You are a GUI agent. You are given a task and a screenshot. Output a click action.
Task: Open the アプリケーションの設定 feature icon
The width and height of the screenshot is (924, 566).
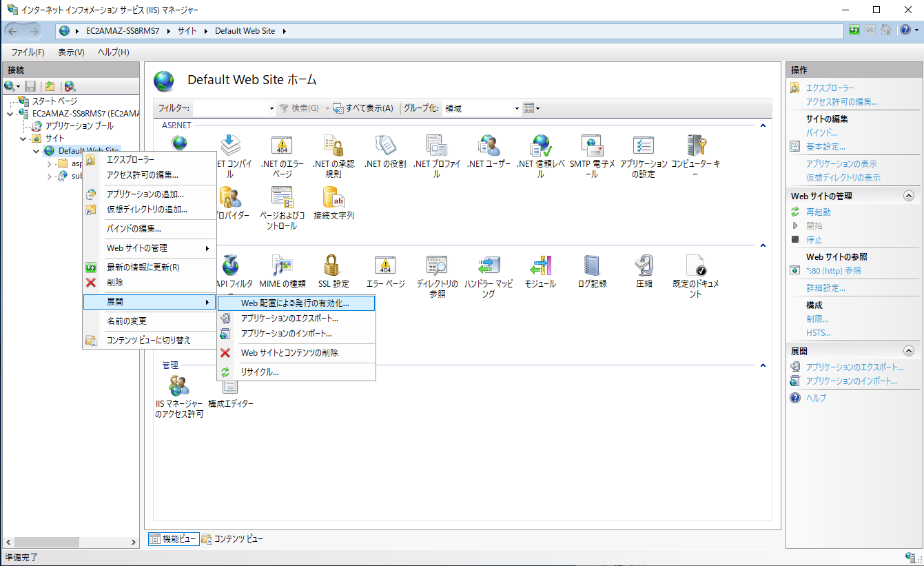click(644, 145)
